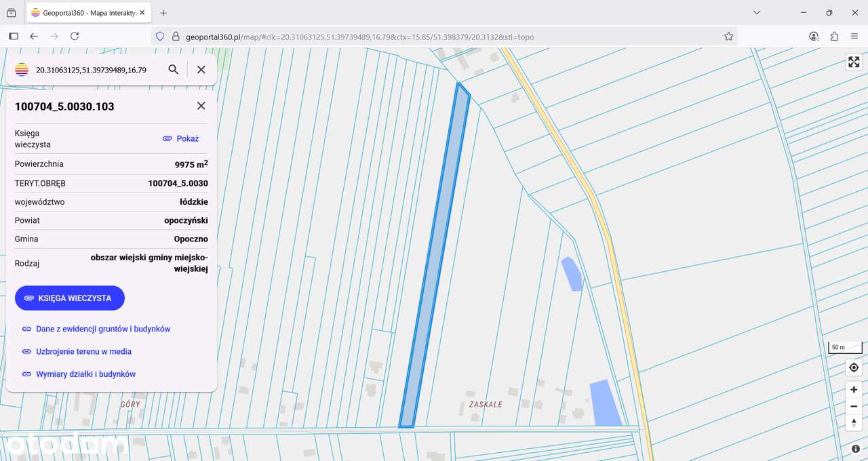Toggle fullscreen map view icon

854,62
